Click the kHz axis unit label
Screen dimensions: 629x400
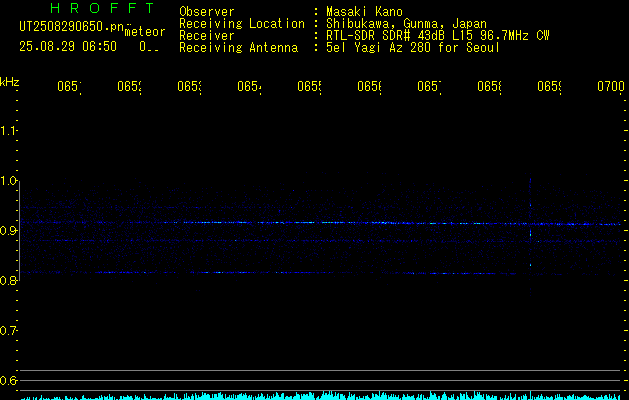(x=10, y=82)
